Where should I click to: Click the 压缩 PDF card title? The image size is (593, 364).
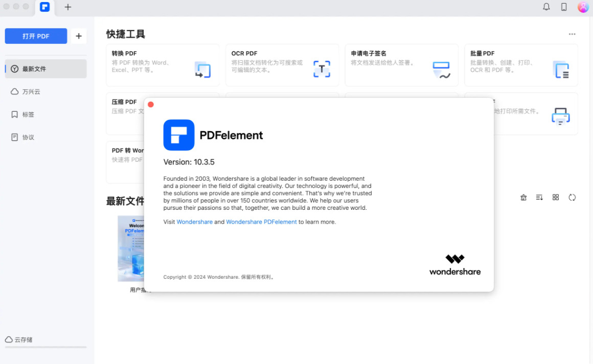tap(124, 102)
